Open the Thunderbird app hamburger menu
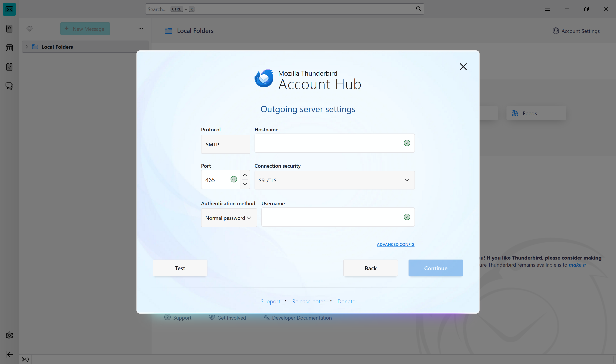The width and height of the screenshot is (616, 364). (x=548, y=9)
